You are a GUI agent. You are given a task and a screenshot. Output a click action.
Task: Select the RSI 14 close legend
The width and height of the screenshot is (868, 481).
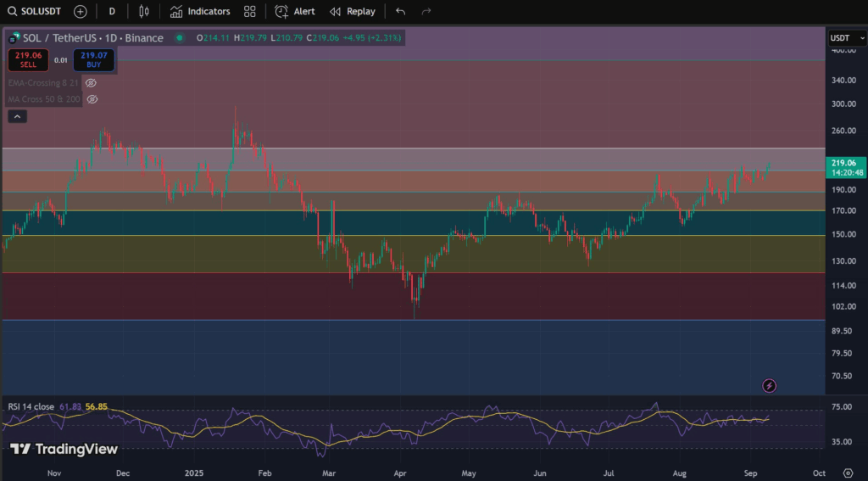click(31, 406)
